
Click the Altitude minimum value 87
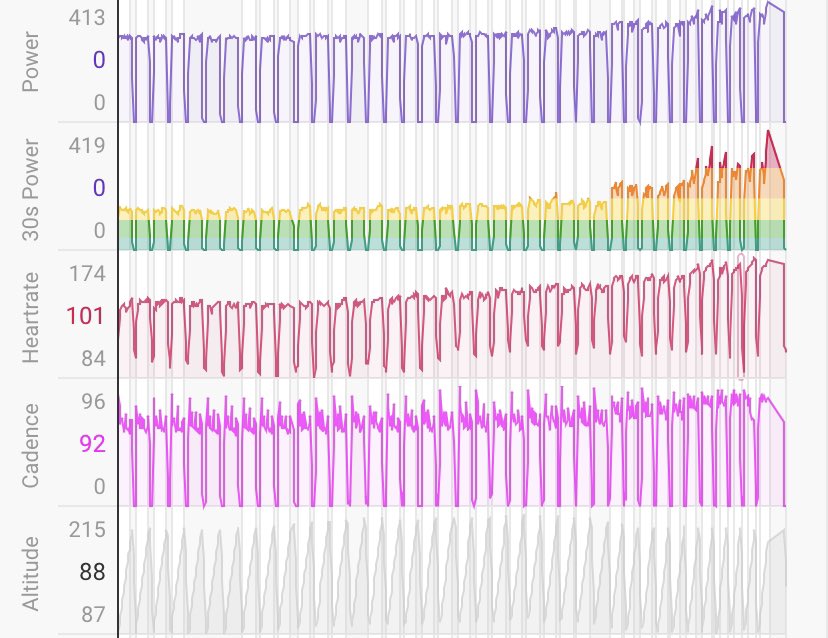[x=93, y=615]
